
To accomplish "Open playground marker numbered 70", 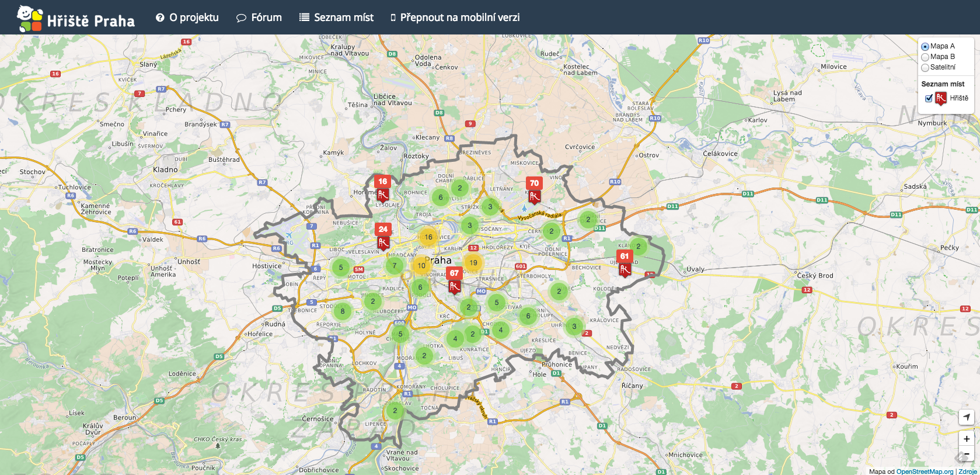I will click(x=534, y=190).
